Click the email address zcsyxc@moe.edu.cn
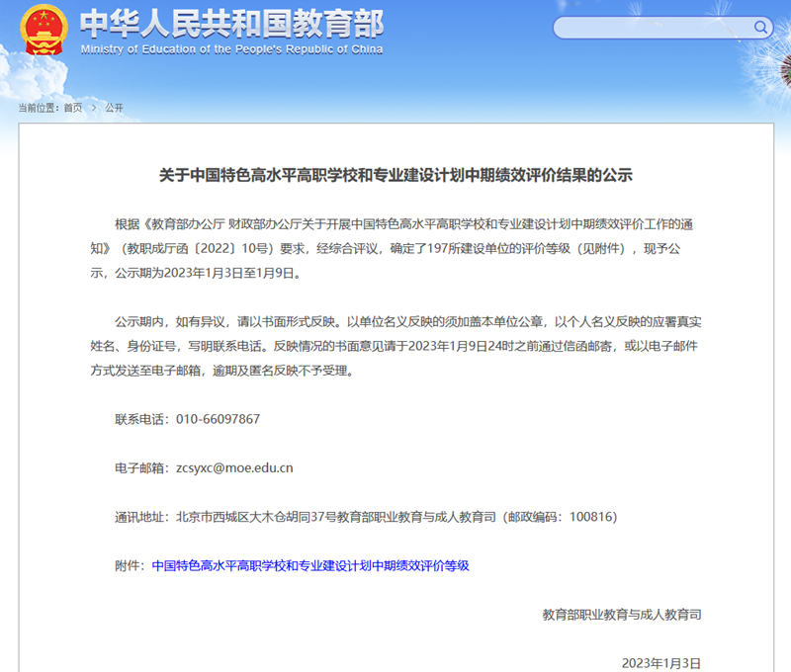 234,467
